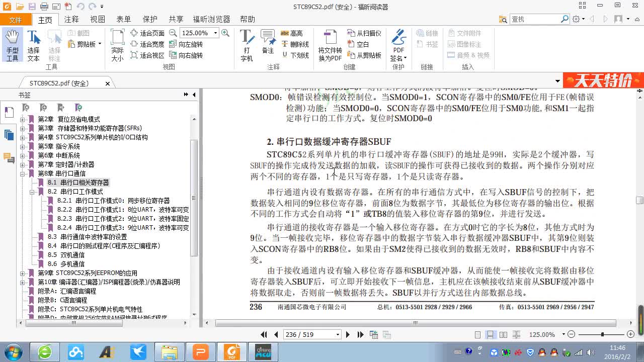Rotate view right (向右旋转)

pyautogui.click(x=186, y=55)
